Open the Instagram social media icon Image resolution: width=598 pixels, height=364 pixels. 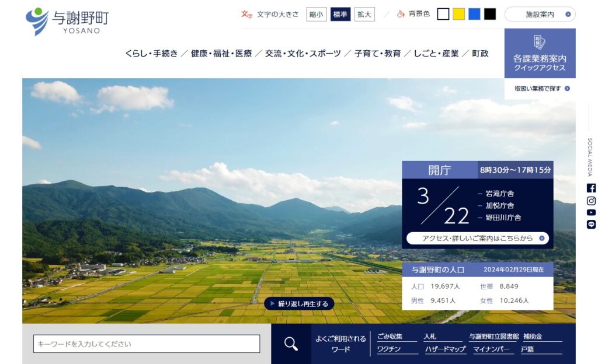click(591, 201)
